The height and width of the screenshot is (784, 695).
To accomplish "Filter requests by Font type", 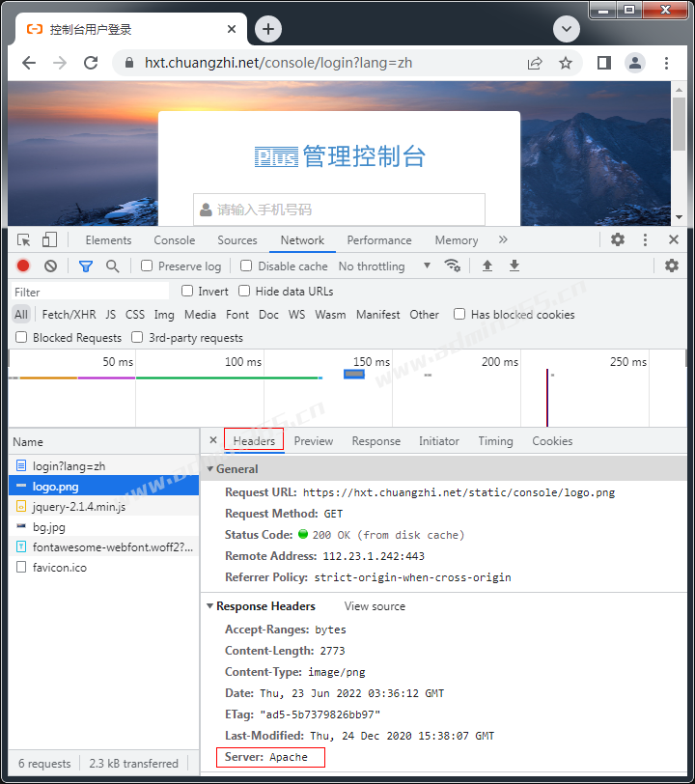I will (237, 315).
